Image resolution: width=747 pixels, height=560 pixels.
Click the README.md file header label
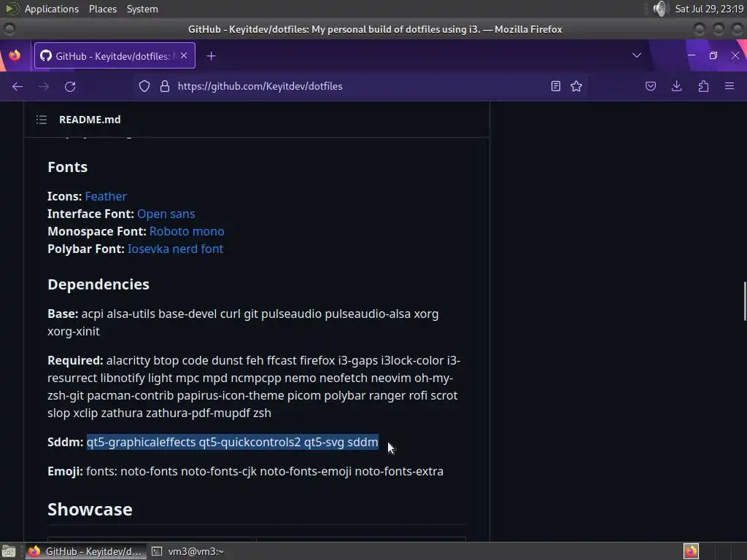pyautogui.click(x=90, y=120)
